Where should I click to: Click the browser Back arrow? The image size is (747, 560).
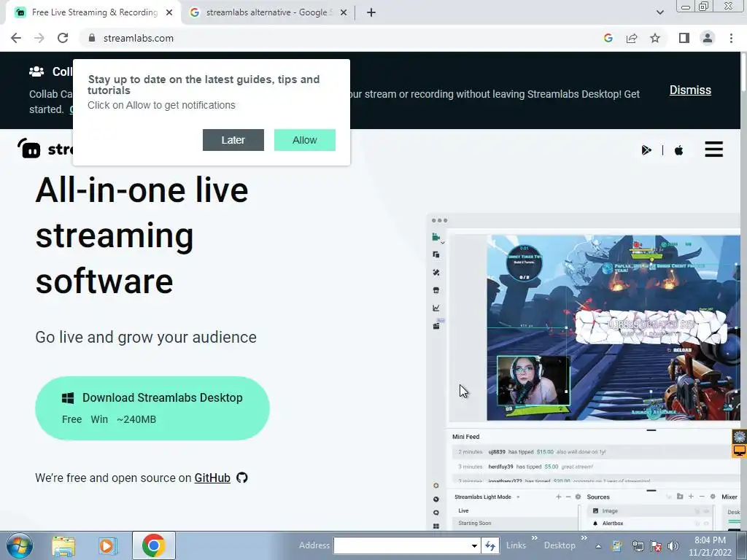(16, 38)
